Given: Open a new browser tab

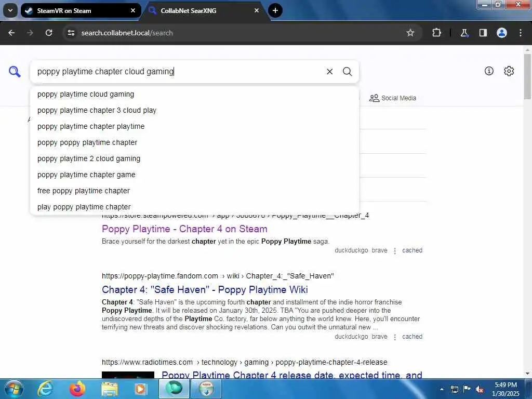Looking at the screenshot, I should (x=275, y=10).
